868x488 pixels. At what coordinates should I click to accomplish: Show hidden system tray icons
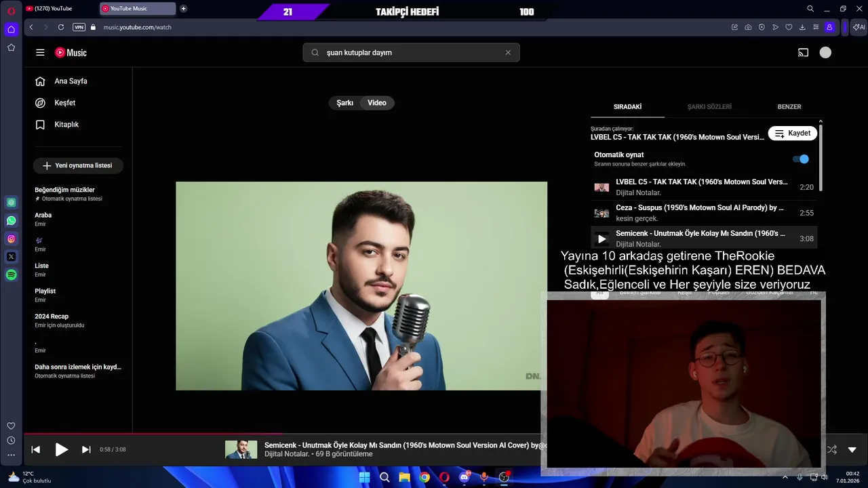tap(785, 477)
